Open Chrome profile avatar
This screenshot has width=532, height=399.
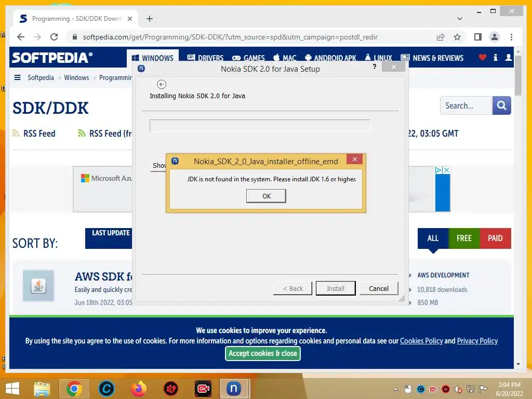coord(495,37)
